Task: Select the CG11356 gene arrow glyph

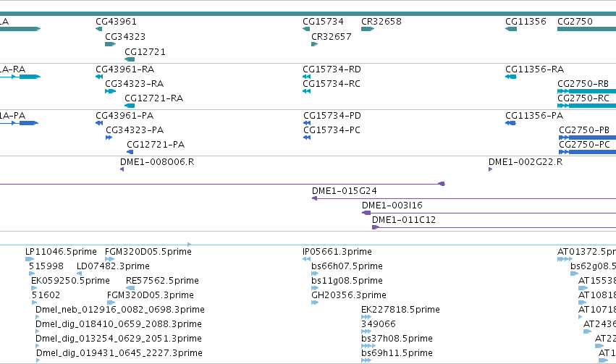Action: pos(511,29)
